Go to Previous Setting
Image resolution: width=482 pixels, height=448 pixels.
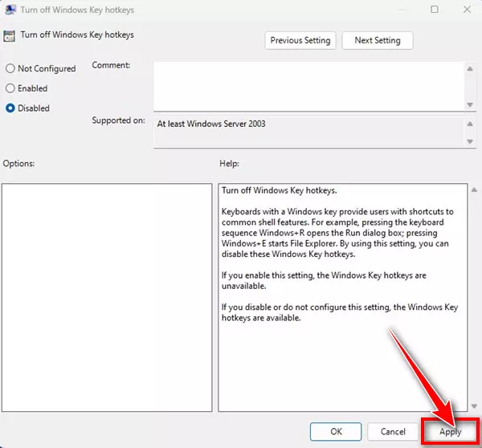[300, 40]
